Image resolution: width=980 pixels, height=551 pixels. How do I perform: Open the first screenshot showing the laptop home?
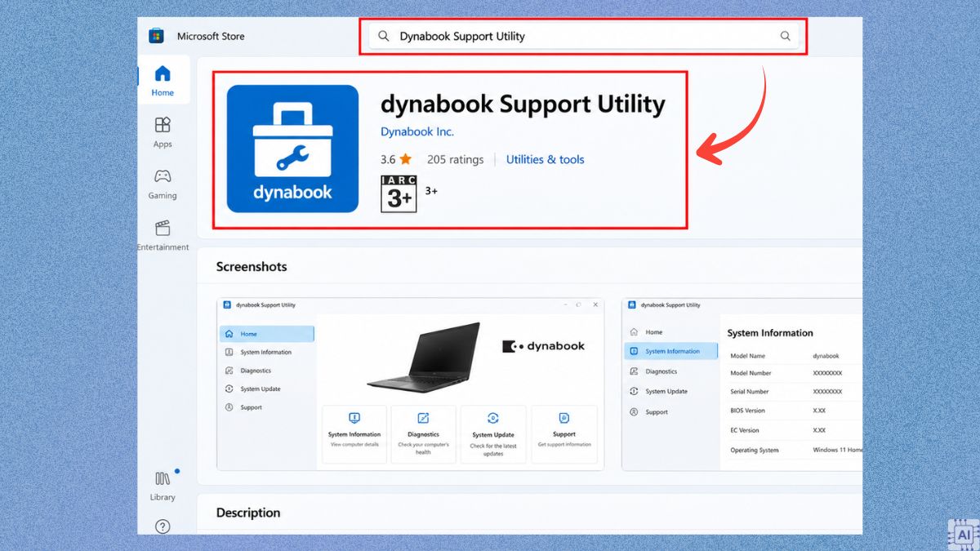coord(411,384)
